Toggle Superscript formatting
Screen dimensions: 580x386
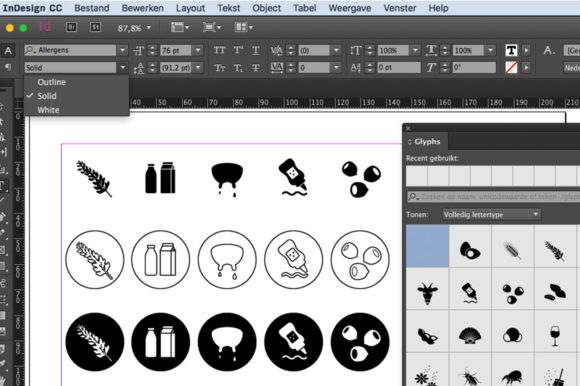(x=238, y=50)
